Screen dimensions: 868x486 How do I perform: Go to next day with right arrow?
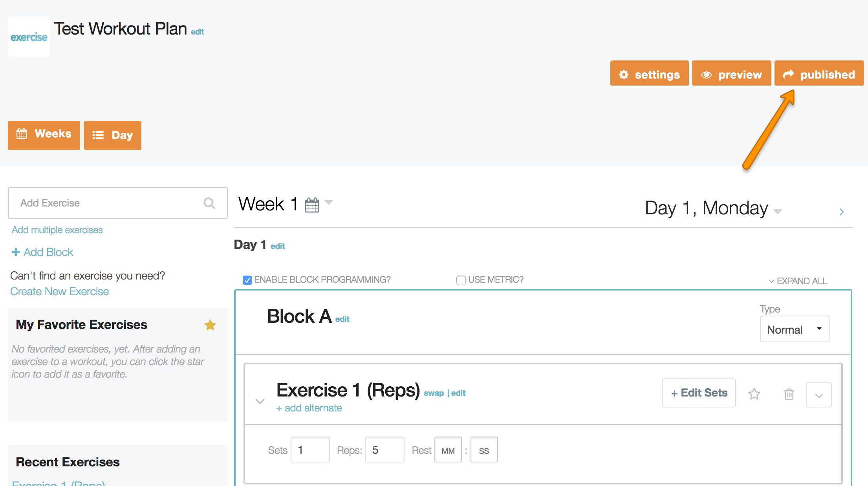(842, 212)
